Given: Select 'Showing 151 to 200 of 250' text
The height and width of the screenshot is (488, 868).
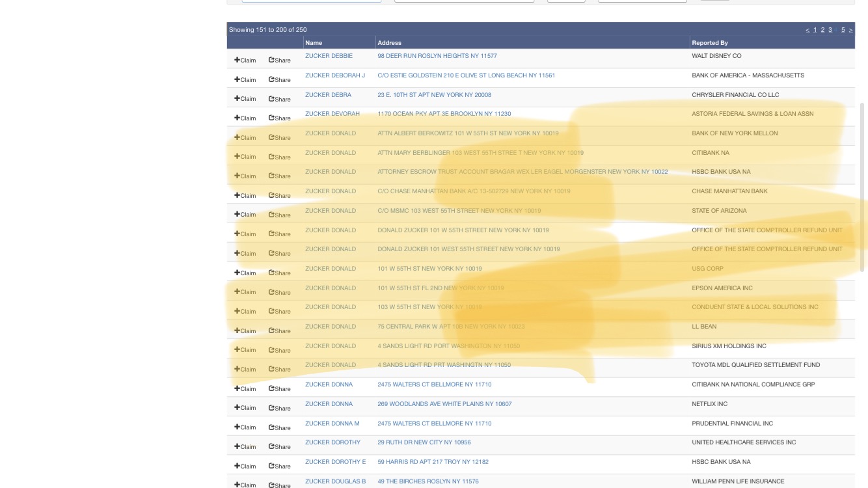Looking at the screenshot, I should (267, 30).
